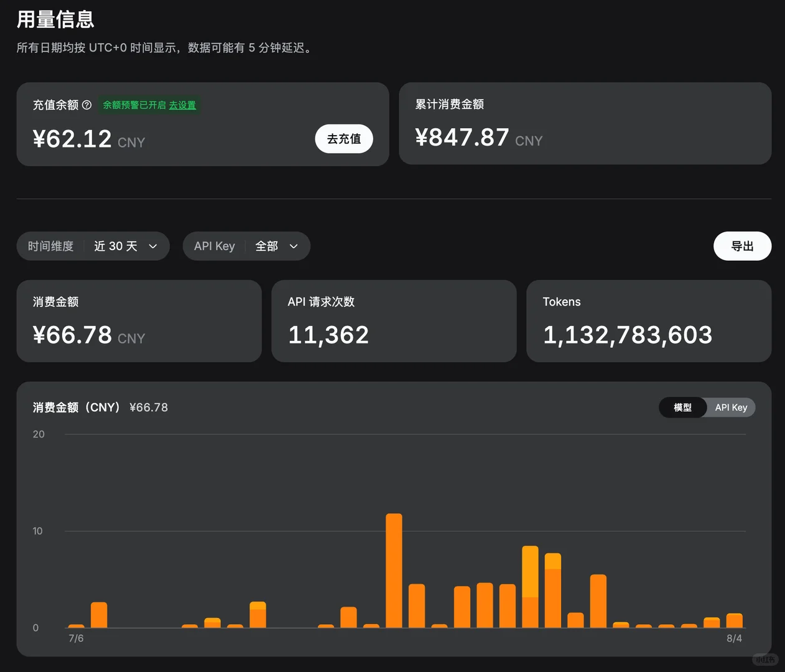Click the ¥62.12 balance value

(72, 139)
